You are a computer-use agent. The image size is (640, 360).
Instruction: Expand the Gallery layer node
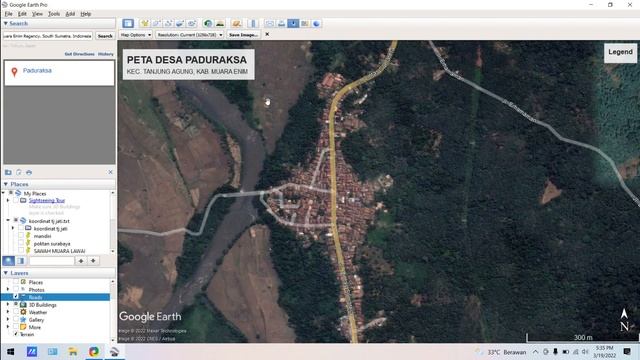pos(8,320)
